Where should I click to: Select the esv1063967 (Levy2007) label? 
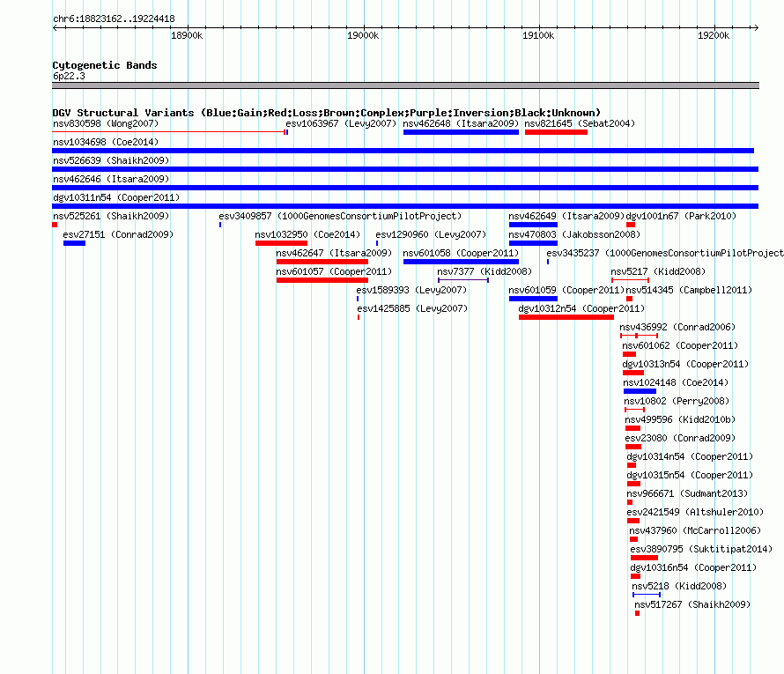[341, 123]
